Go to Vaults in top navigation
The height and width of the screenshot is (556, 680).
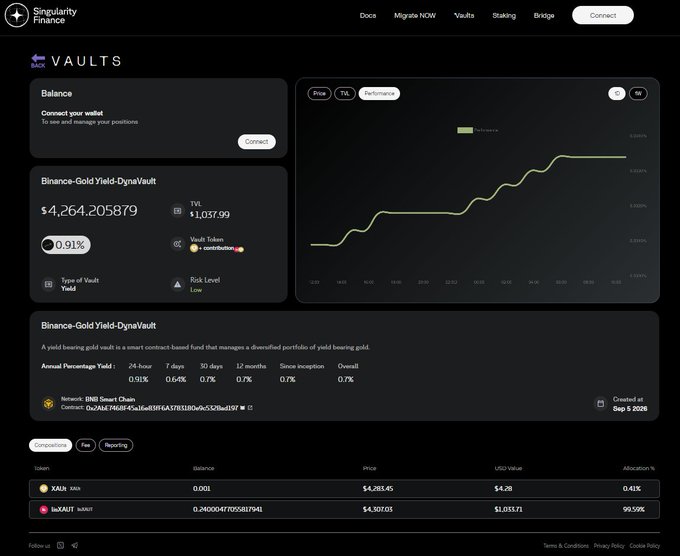[464, 16]
